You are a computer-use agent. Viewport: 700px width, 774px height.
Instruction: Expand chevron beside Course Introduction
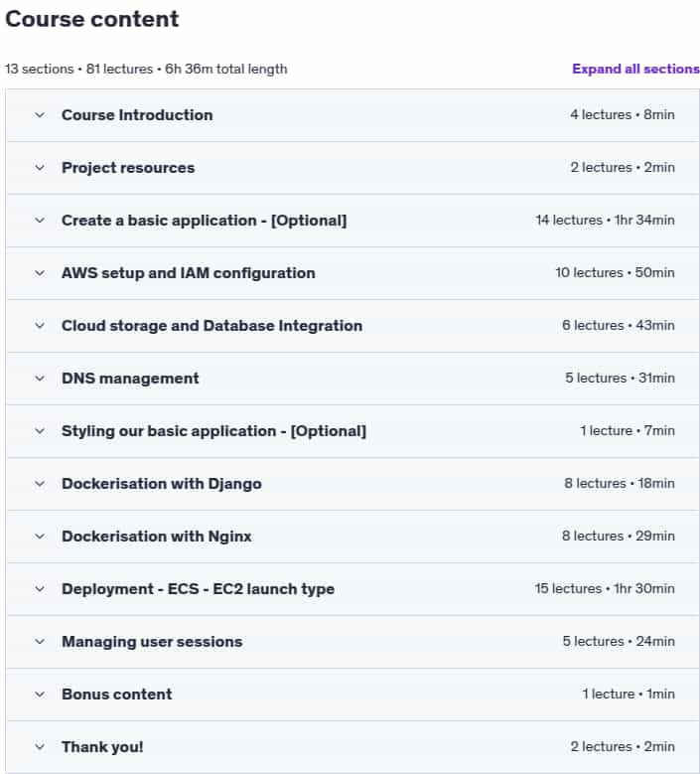coord(40,115)
